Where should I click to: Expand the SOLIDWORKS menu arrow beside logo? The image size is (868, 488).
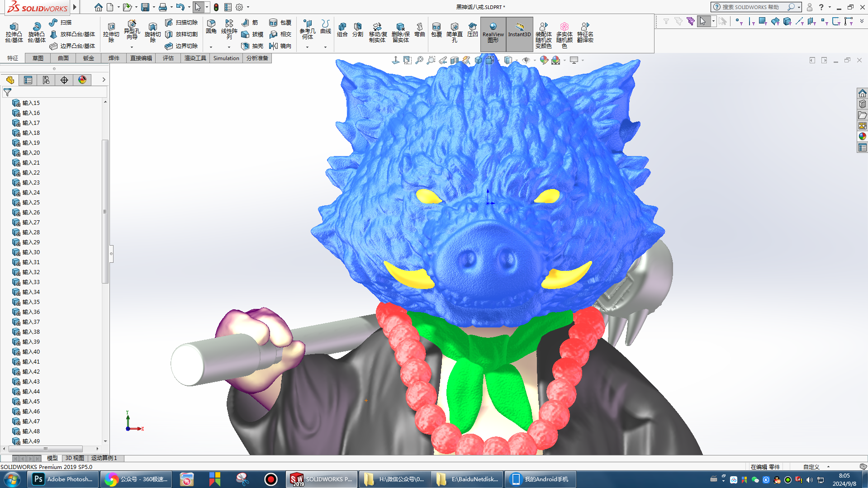[75, 7]
